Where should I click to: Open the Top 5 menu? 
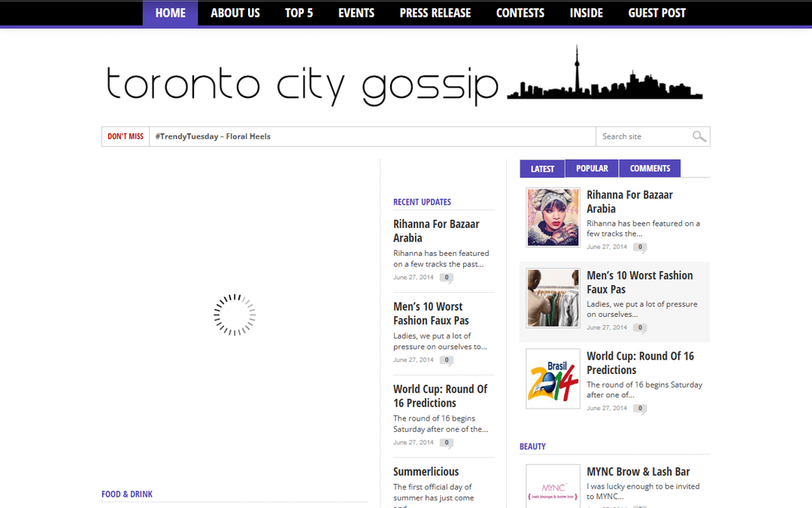pos(298,13)
